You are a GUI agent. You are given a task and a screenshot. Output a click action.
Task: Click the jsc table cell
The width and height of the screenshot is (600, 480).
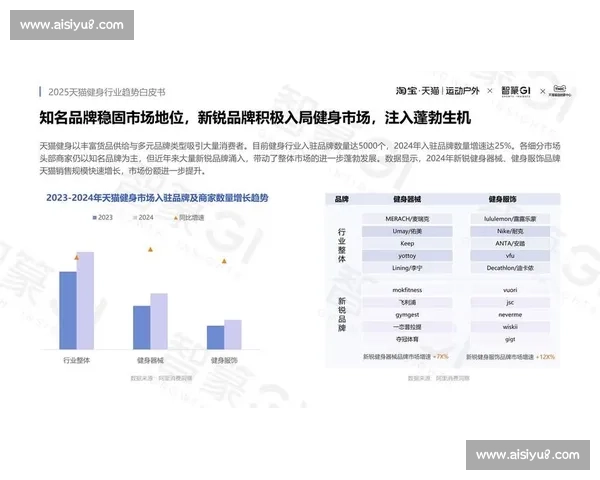pyautogui.click(x=510, y=302)
